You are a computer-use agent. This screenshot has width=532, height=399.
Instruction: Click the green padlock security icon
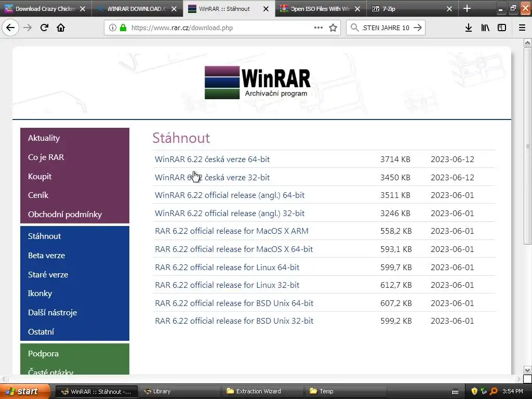pos(123,28)
